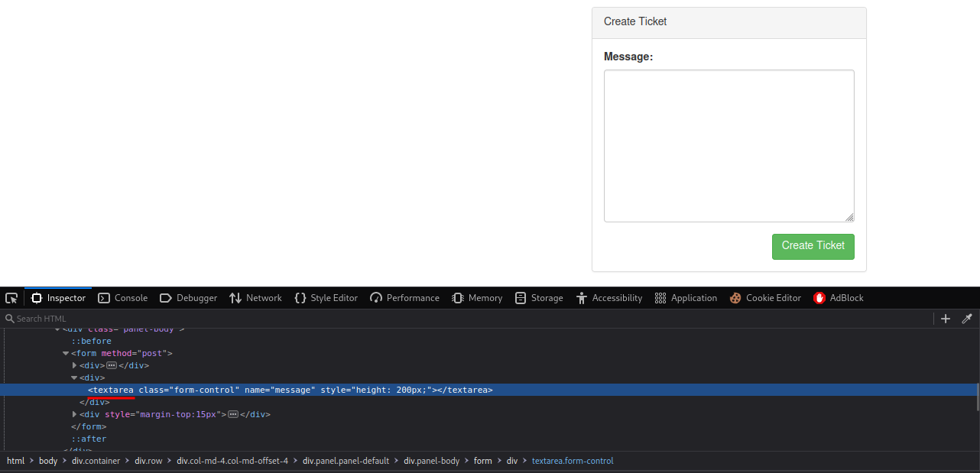Select div.panel-body breadcrumb
This screenshot has height=473, width=980.
(432, 461)
